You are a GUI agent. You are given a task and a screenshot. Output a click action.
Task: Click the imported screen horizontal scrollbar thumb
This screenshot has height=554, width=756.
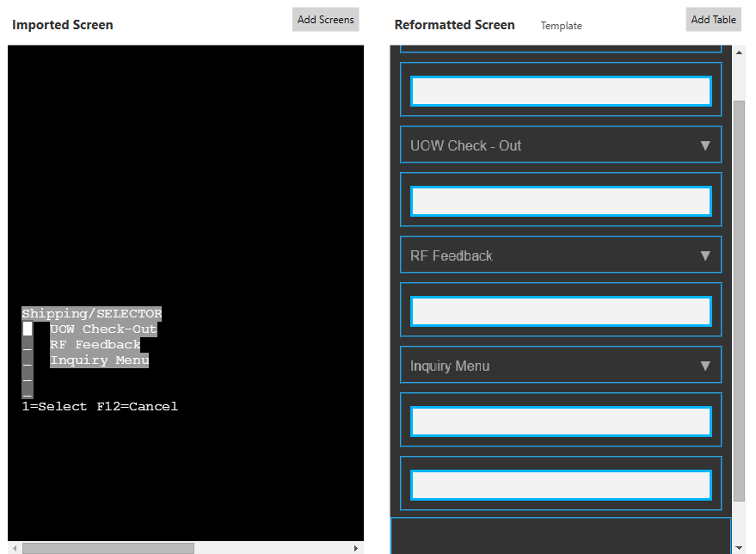click(x=108, y=548)
